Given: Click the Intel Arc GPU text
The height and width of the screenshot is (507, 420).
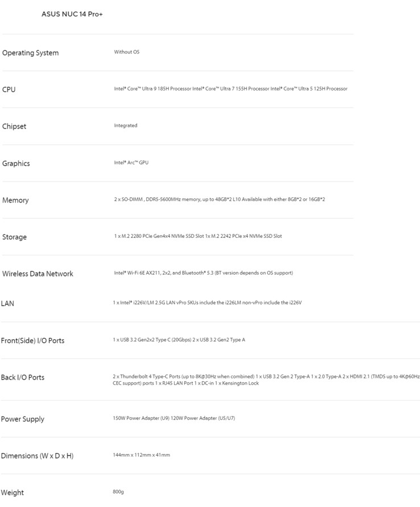Looking at the screenshot, I should 131,163.
